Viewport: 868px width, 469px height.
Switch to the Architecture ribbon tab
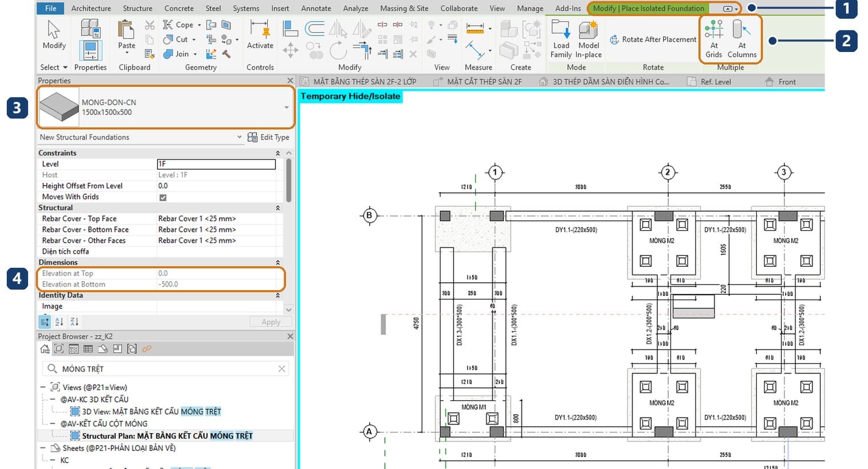91,8
